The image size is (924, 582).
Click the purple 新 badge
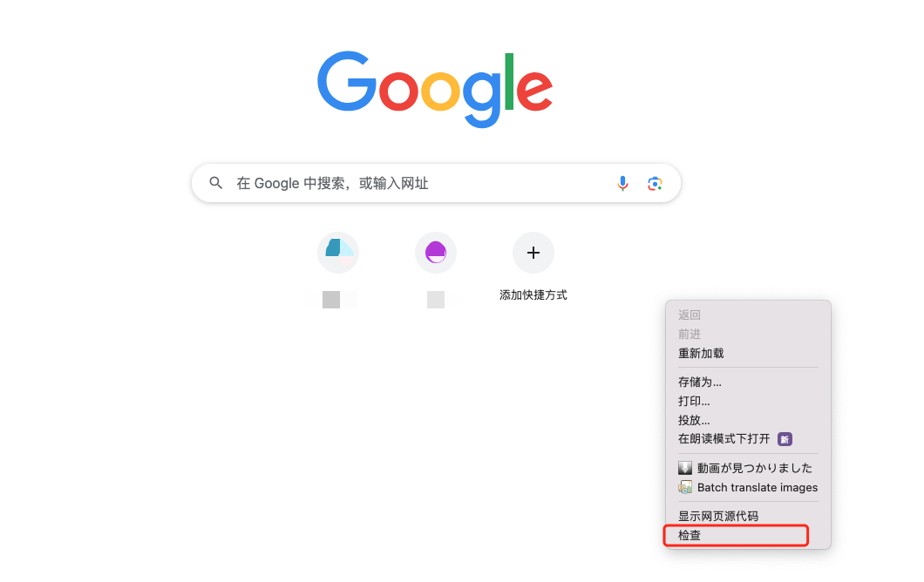[785, 439]
